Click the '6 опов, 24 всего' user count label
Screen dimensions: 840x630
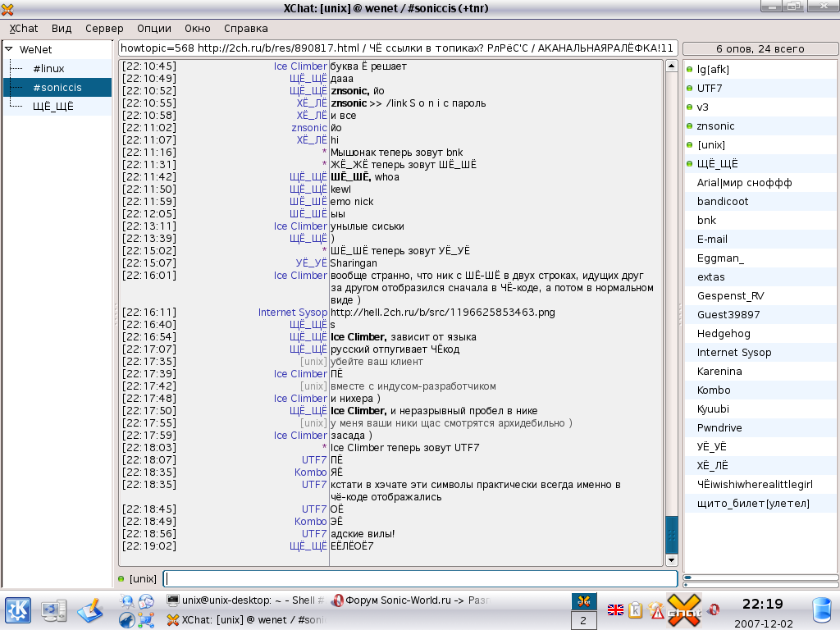(760, 48)
